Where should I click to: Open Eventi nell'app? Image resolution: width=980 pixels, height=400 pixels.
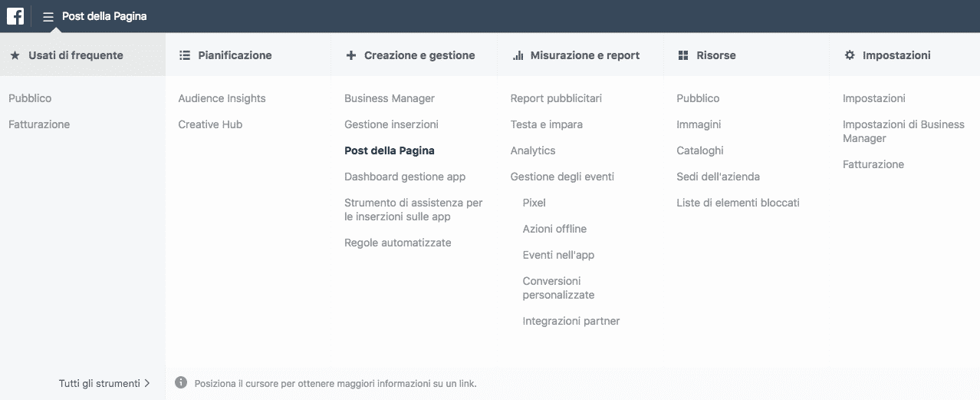pyautogui.click(x=558, y=255)
